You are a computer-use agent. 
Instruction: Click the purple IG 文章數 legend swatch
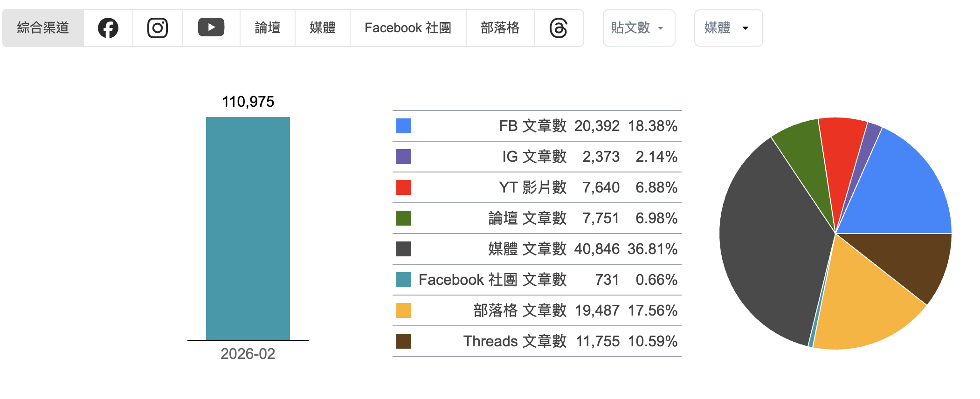[404, 157]
